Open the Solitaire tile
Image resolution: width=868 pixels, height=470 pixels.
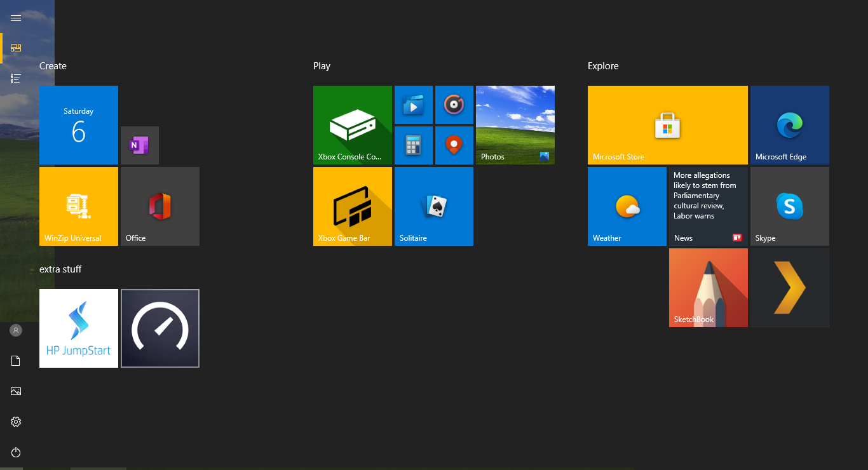434,206
